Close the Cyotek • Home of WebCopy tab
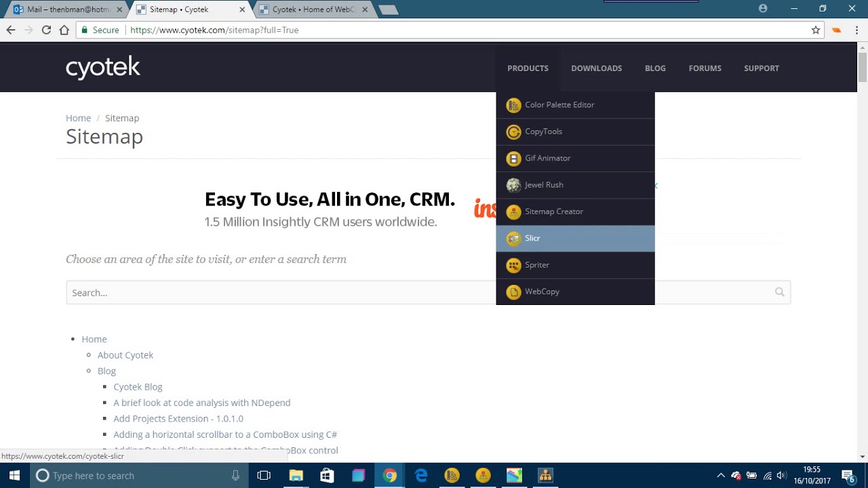This screenshot has width=868, height=488. [x=365, y=9]
